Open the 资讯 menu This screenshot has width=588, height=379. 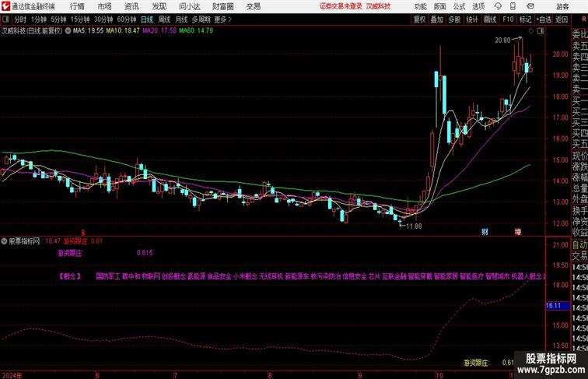(x=131, y=6)
